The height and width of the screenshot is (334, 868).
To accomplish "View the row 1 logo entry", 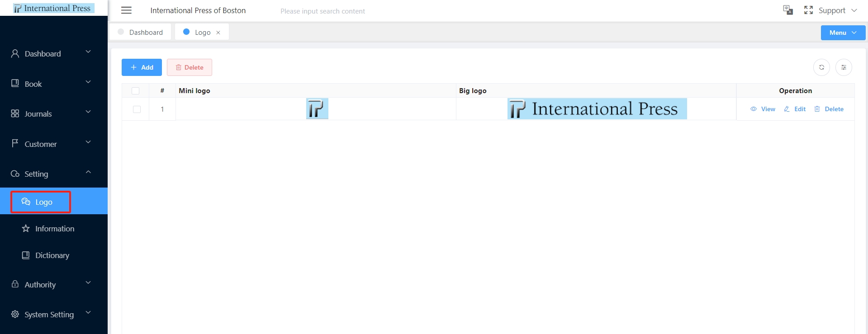I will 763,109.
